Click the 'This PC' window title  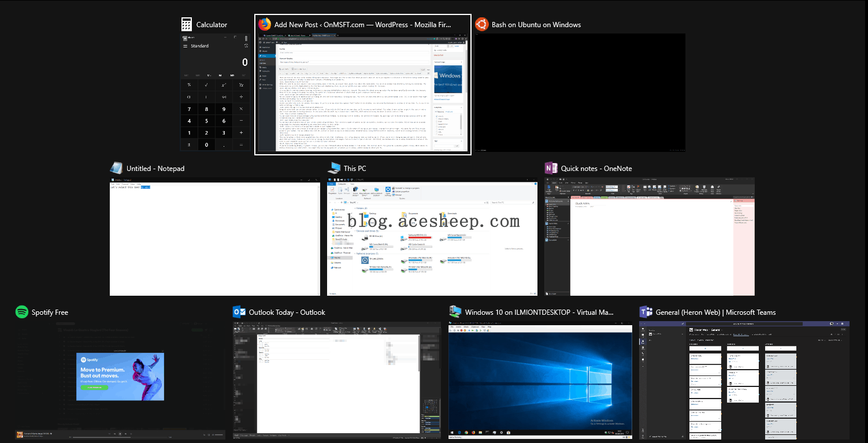click(355, 169)
